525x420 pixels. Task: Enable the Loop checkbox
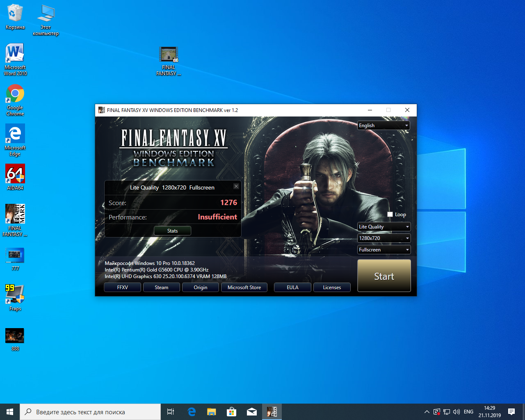390,215
